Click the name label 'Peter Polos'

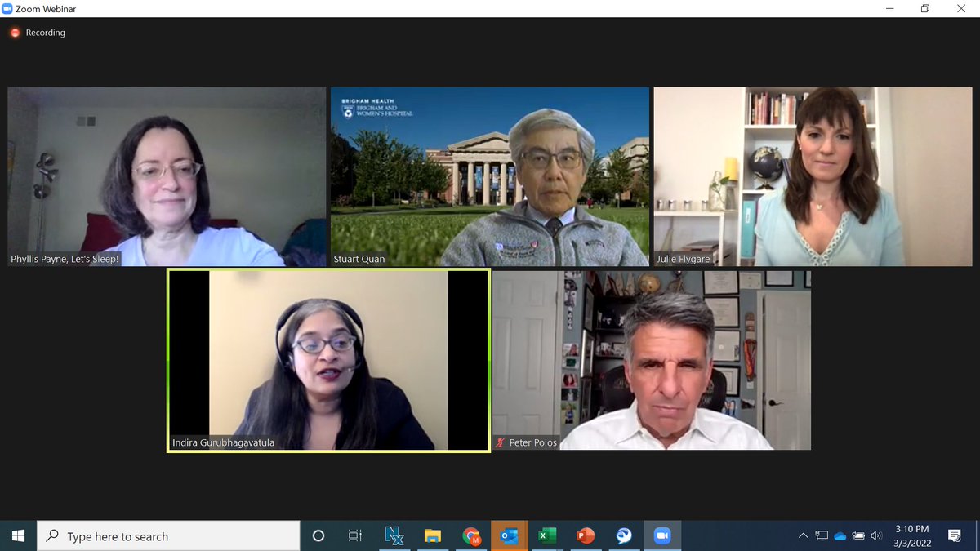point(532,443)
